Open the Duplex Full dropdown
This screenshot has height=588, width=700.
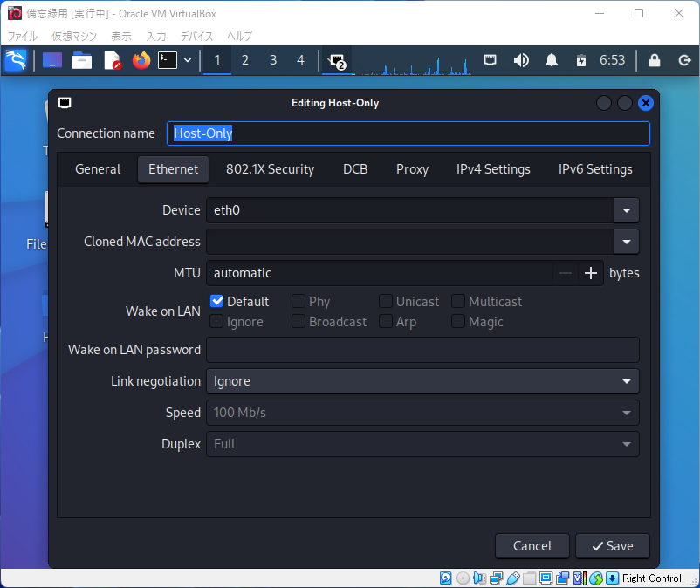tap(422, 444)
